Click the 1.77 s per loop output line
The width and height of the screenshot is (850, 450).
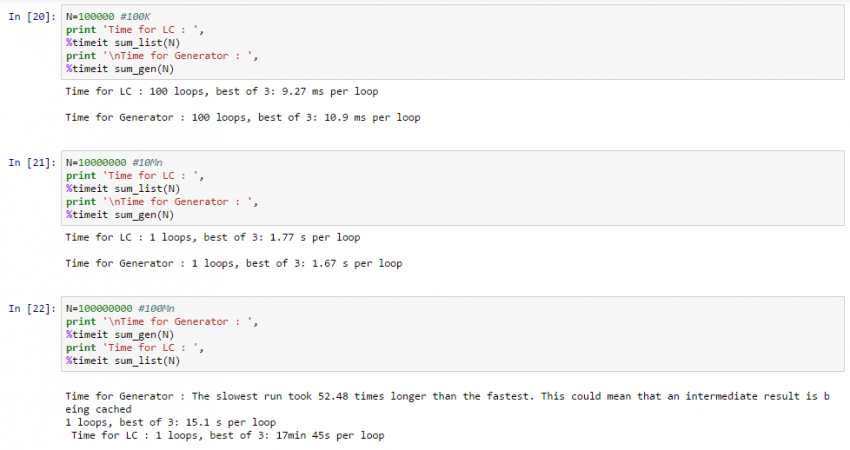click(x=212, y=238)
